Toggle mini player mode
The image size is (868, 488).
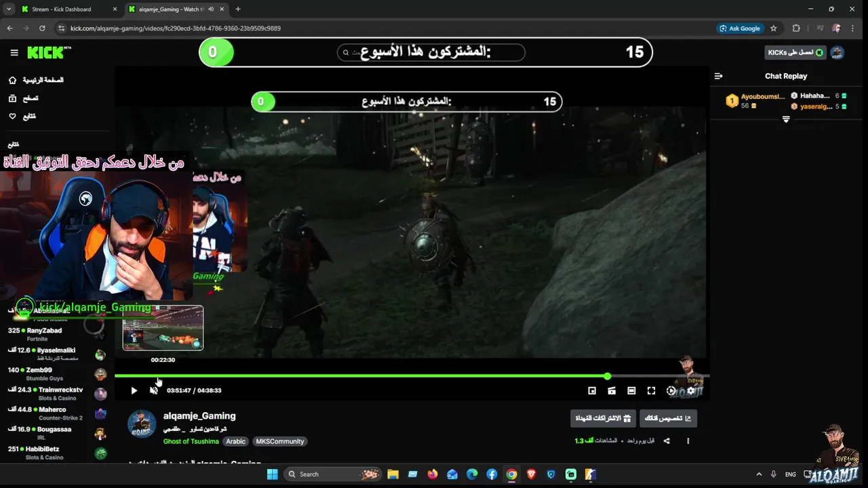coord(592,390)
